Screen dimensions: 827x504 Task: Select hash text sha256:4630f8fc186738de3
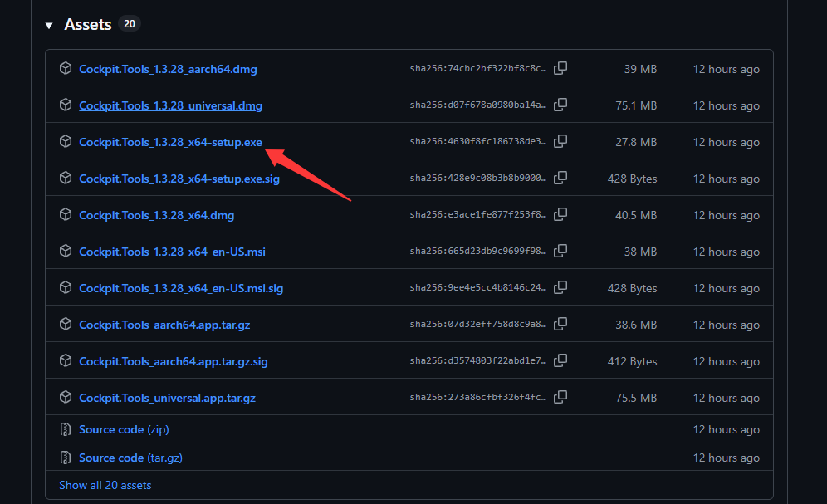coord(478,141)
